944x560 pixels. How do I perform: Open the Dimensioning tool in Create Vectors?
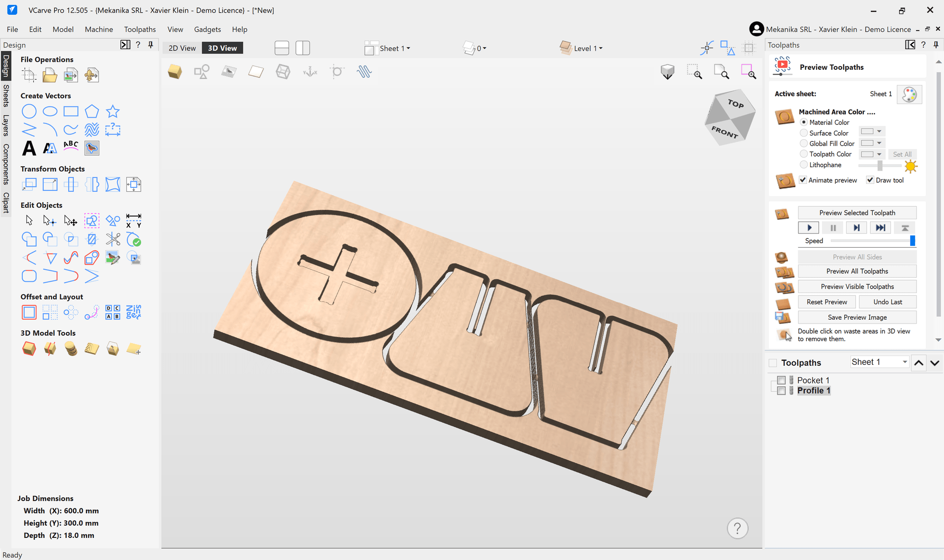113,130
